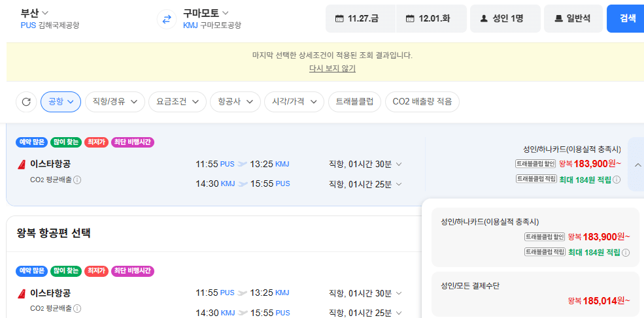Click info icon in popup 최대 184원 적립
The height and width of the screenshot is (318, 644).
coord(626,252)
